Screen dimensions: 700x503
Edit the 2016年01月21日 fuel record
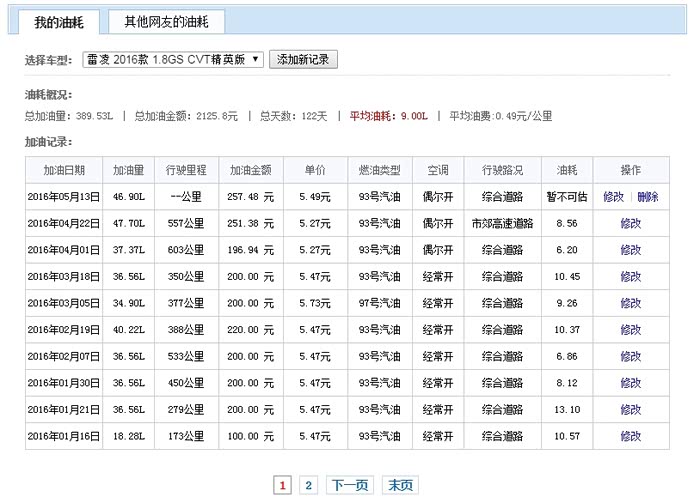(630, 409)
